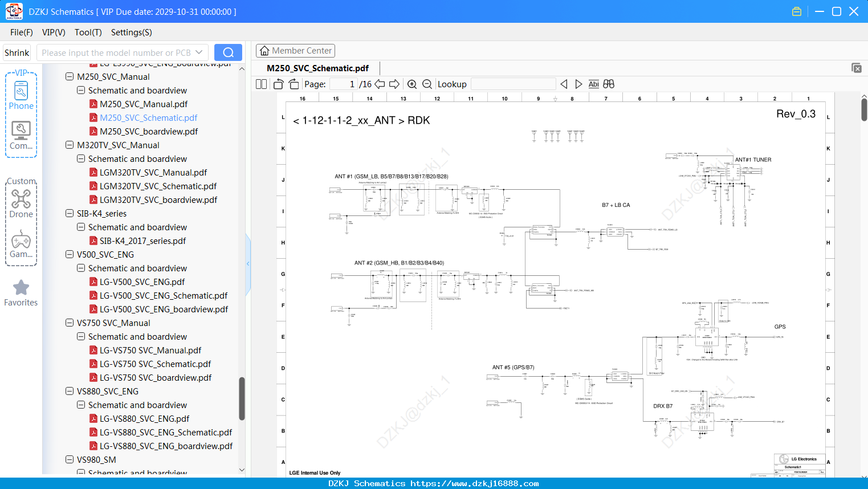
Task: Open the Computer category icon
Action: tap(21, 135)
